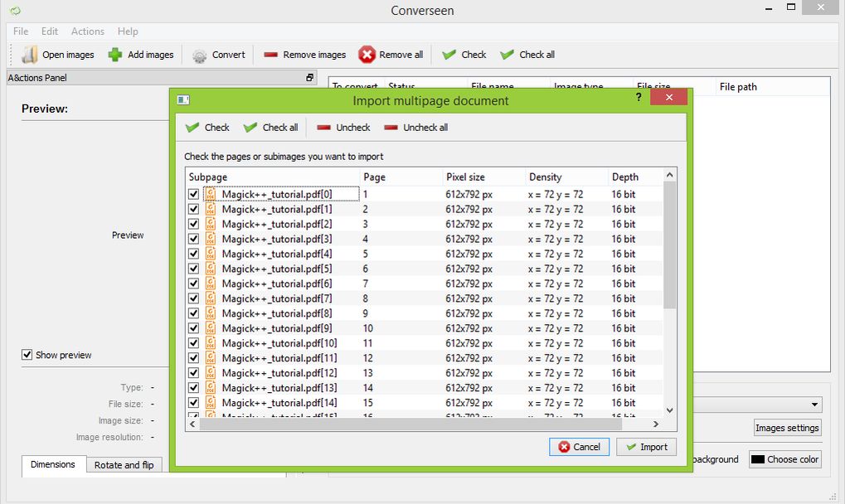Toggle the Show preview checkbox
Image resolution: width=845 pixels, height=504 pixels.
click(27, 354)
